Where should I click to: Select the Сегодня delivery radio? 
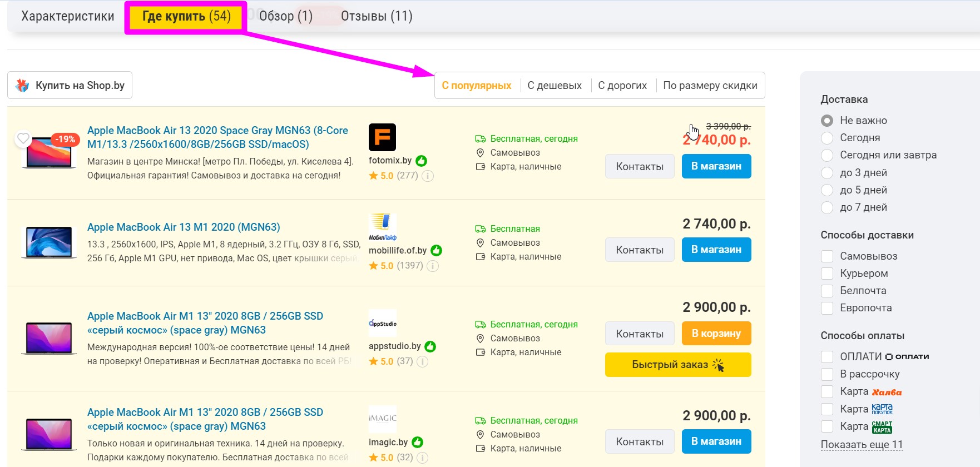coord(827,138)
